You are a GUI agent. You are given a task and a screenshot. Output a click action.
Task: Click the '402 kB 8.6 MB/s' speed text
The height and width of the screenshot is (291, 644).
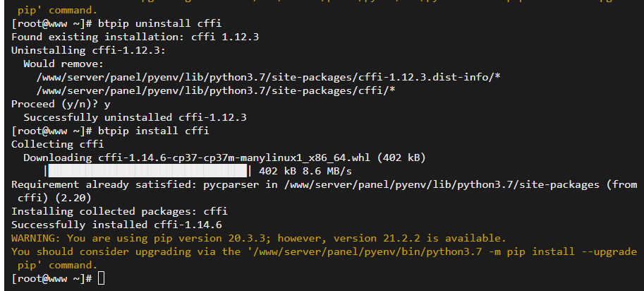pyautogui.click(x=305, y=171)
